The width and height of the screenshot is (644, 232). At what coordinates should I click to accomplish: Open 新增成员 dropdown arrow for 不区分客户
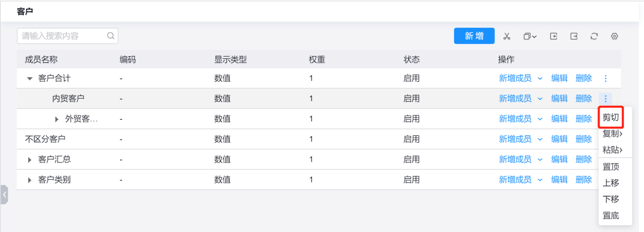540,139
